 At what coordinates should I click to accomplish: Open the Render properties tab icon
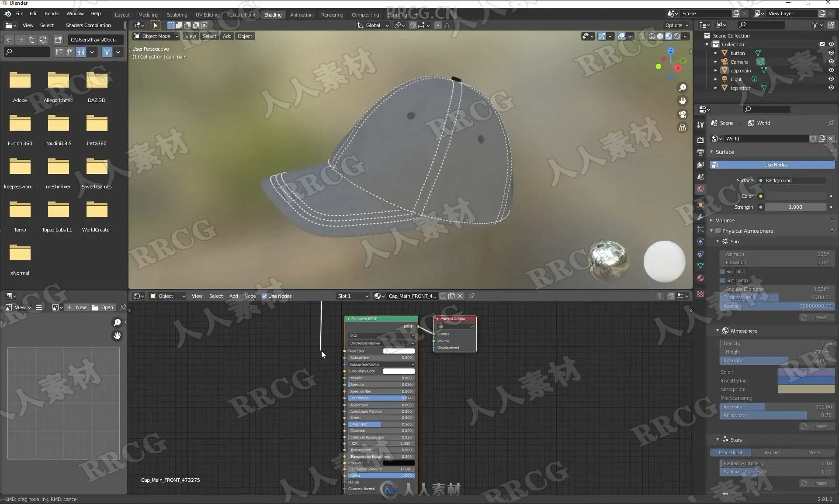point(700,140)
